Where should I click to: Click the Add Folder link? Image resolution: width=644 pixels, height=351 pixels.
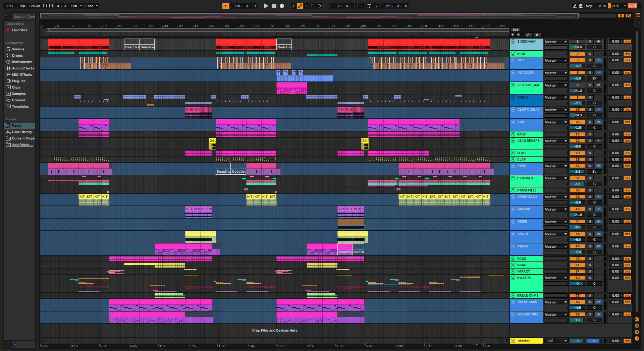22,145
